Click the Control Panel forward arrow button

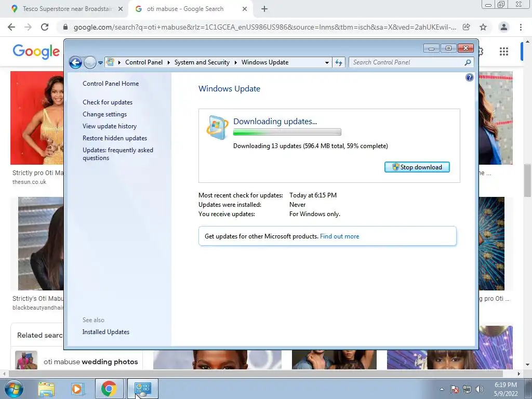90,62
